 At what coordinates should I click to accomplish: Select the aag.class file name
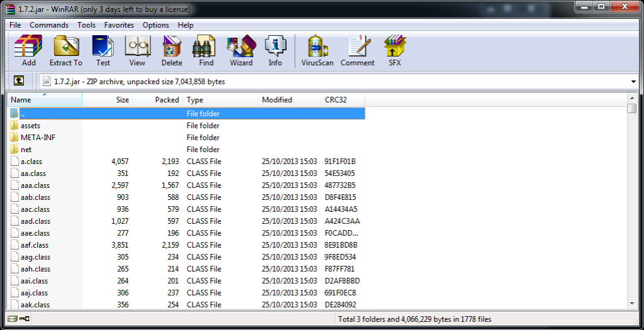pos(35,257)
